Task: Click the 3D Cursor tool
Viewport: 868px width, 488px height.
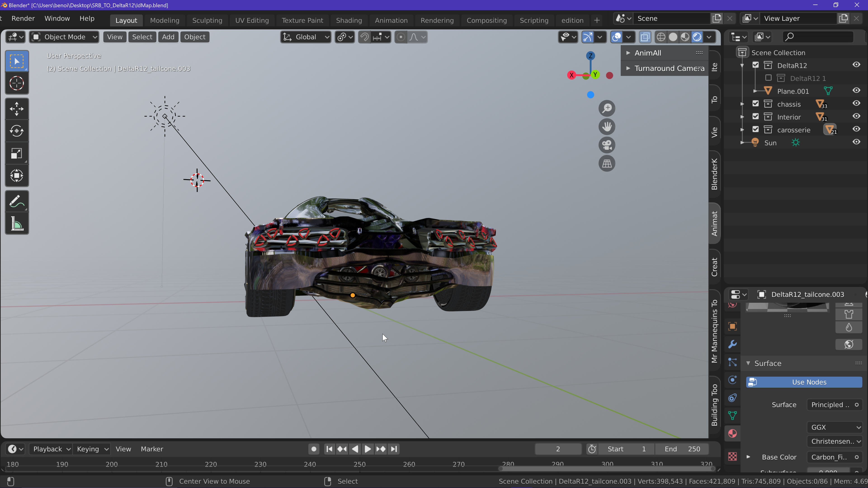Action: click(x=17, y=83)
